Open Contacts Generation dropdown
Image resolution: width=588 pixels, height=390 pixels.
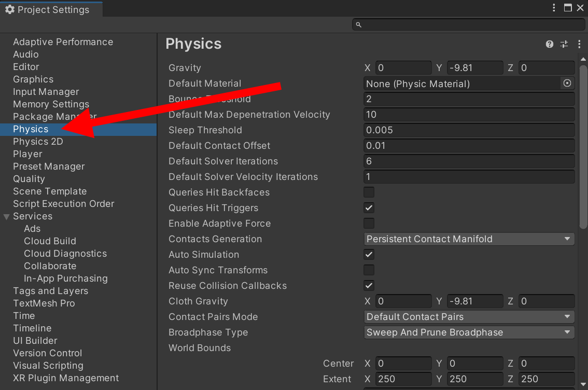click(x=469, y=239)
